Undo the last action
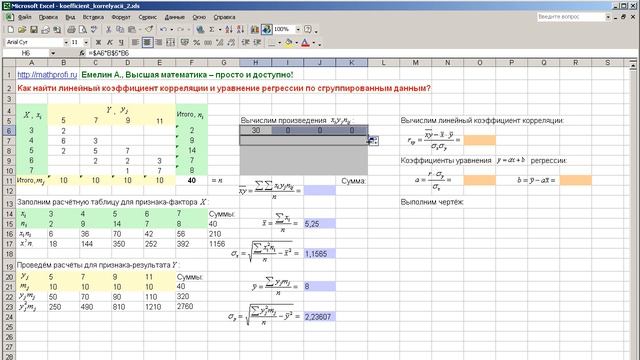Screen dimensions: 640x360 163,29
